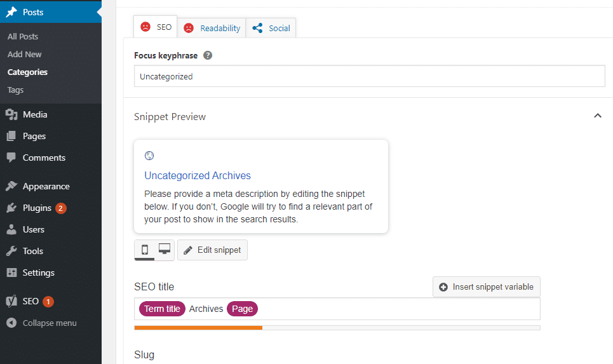Open the Readability tab
Viewport: 613px width, 364px height.
212,28
